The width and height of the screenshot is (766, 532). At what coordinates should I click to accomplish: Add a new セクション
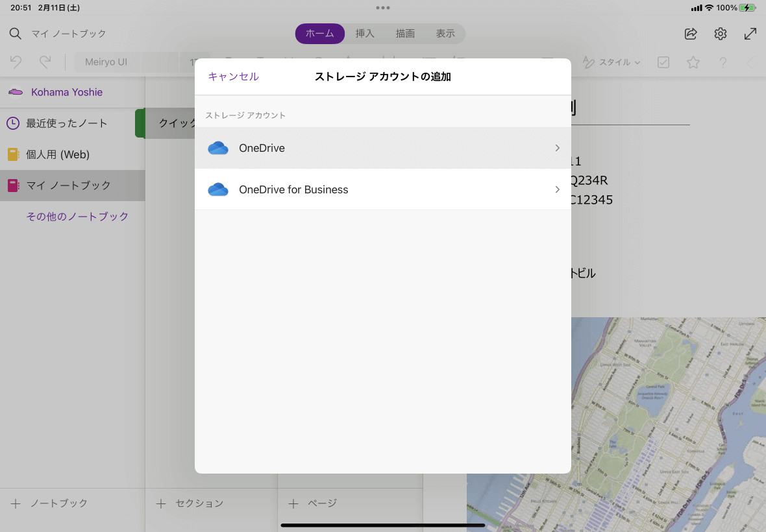click(x=190, y=503)
